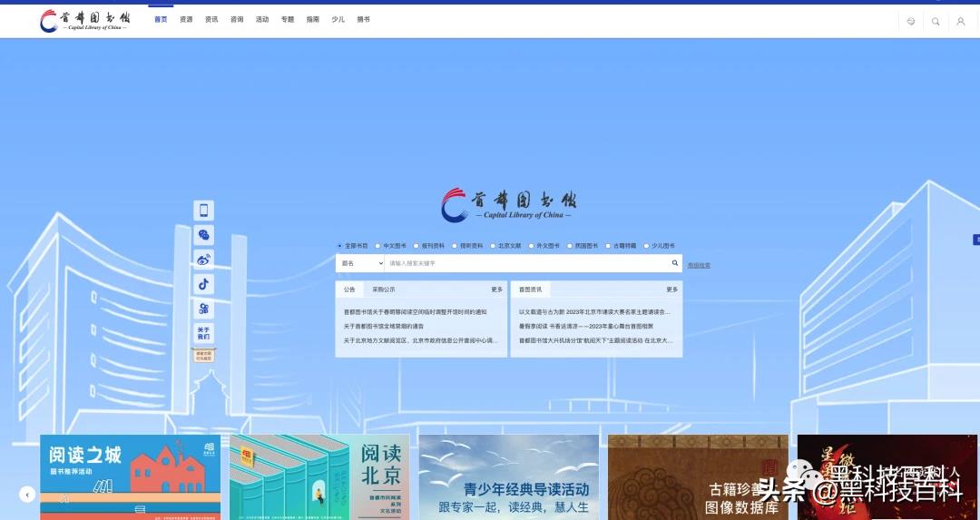Open the 活动 nav item
Screen dimensions: 980x520
click(262, 19)
